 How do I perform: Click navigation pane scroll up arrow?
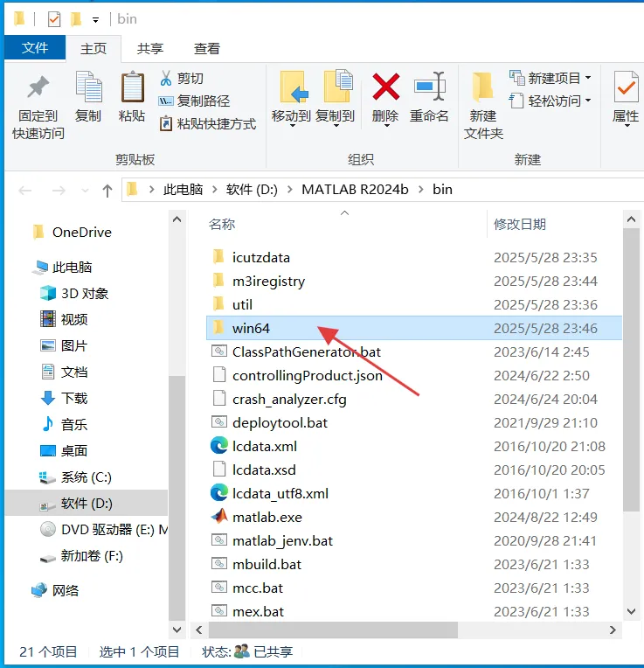coord(177,219)
